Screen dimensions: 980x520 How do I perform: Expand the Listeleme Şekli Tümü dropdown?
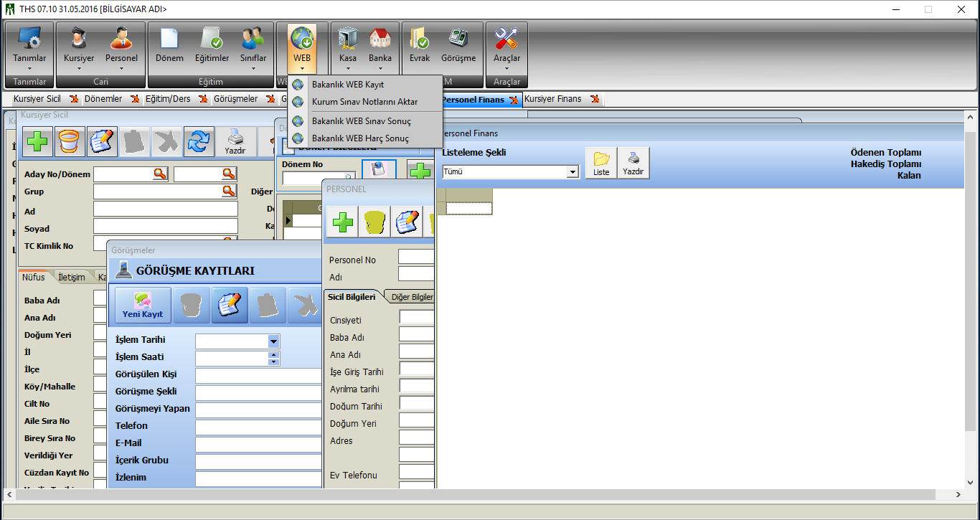click(x=573, y=172)
